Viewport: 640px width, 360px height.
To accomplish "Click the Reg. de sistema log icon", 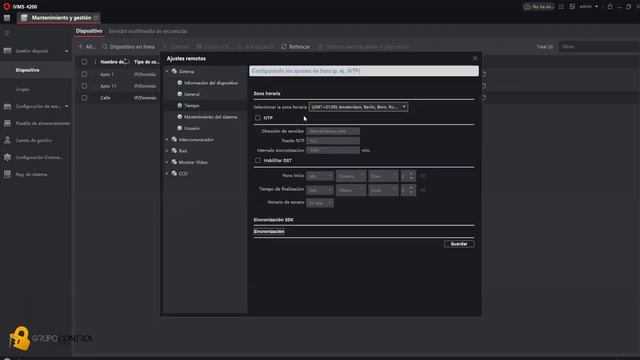I will (7, 174).
